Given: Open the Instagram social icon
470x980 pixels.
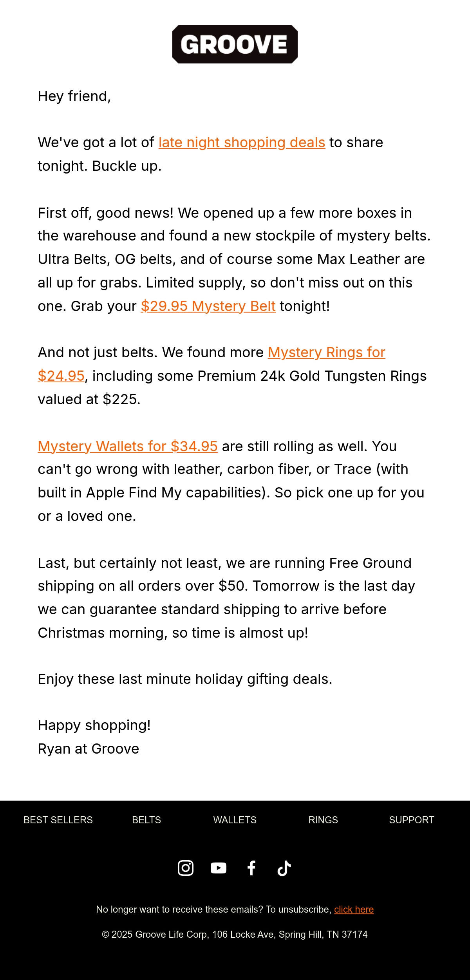Looking at the screenshot, I should 186,868.
